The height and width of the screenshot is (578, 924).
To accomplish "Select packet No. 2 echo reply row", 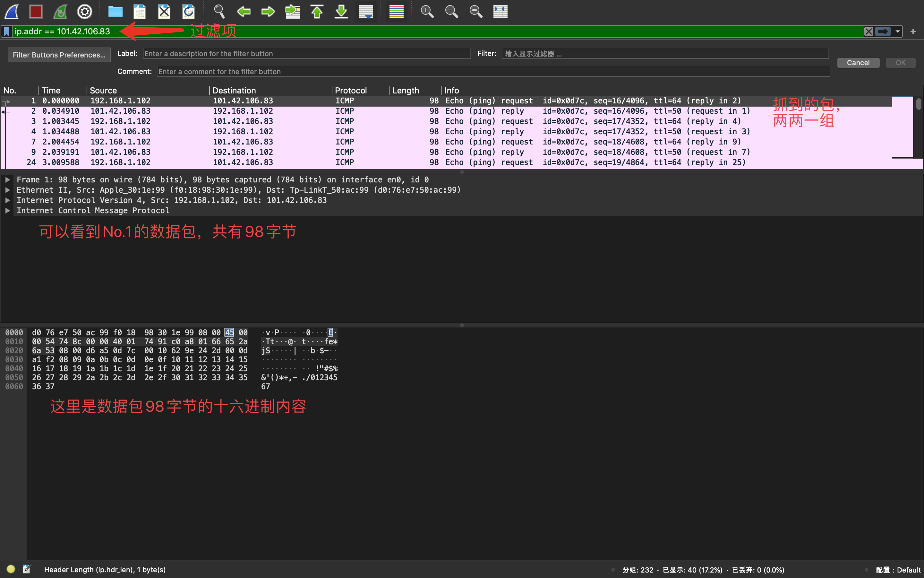I will (x=446, y=111).
